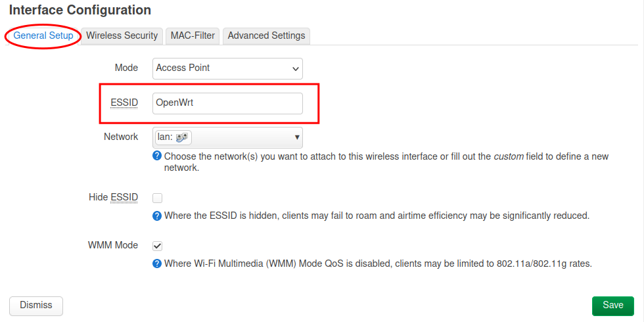Click the ESSID field label
This screenshot has width=644, height=322.
tap(124, 103)
